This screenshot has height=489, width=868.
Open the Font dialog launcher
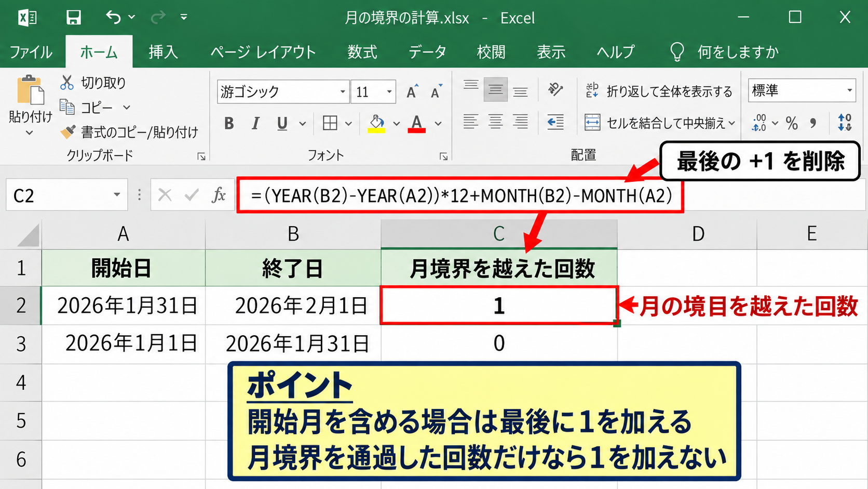444,156
